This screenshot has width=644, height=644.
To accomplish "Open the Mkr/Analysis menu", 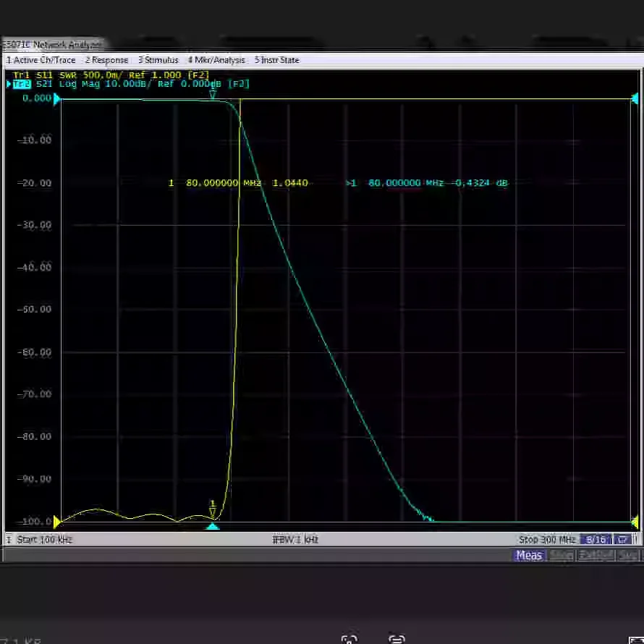I will (216, 60).
